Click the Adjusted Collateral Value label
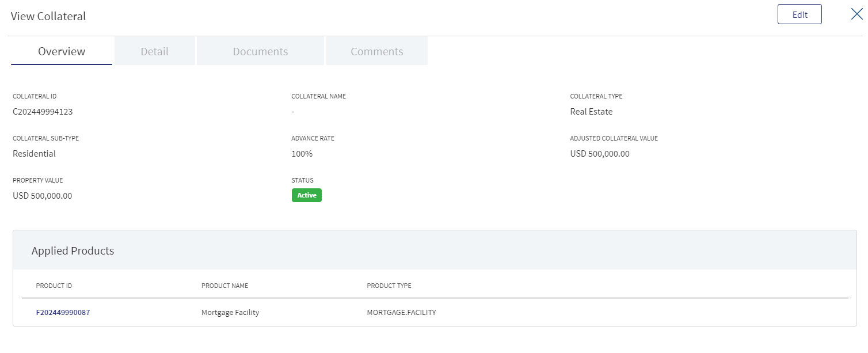868x353 pixels. (x=614, y=138)
